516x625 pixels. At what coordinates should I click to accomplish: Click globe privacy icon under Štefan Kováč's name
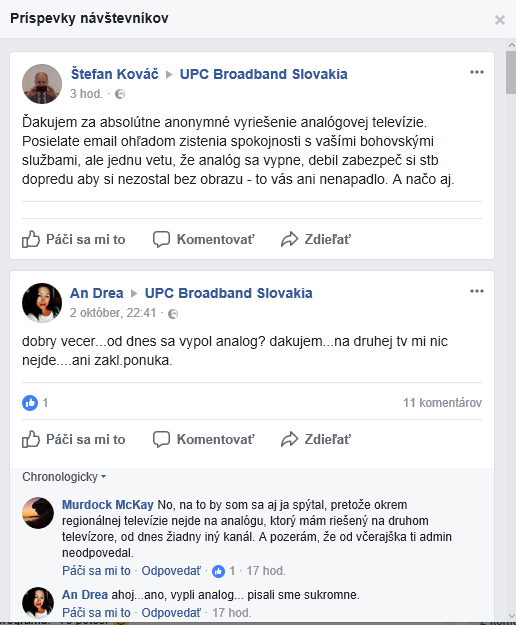pos(120,94)
